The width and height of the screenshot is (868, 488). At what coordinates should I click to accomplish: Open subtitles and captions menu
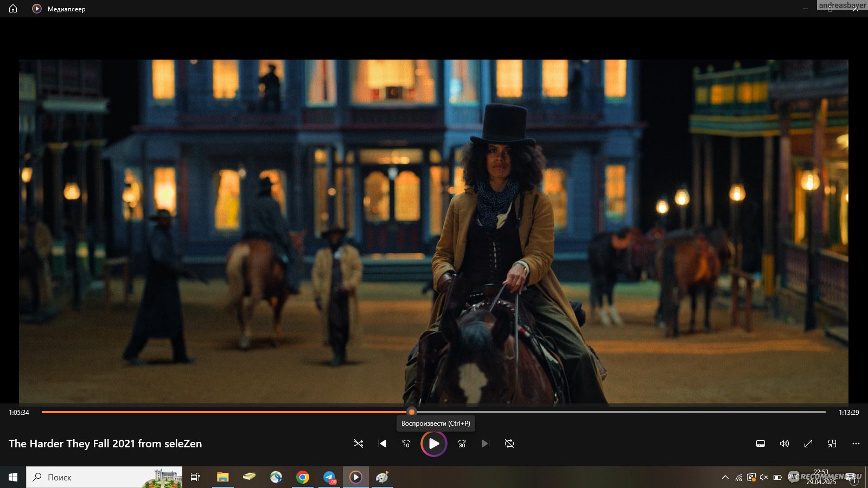[x=761, y=444]
